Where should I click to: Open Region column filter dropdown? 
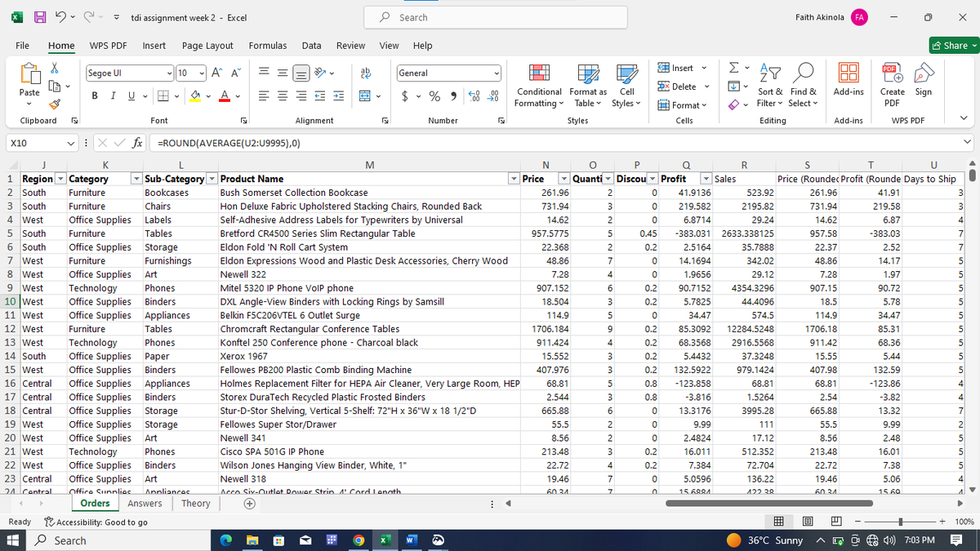click(x=61, y=179)
